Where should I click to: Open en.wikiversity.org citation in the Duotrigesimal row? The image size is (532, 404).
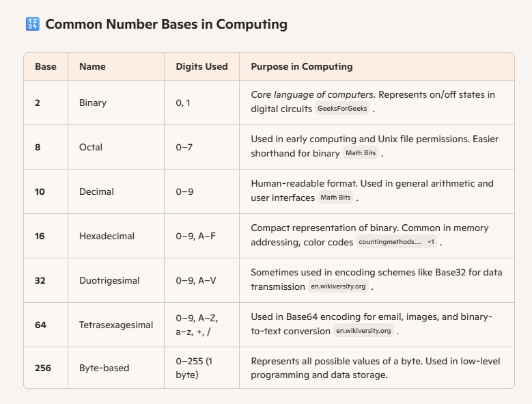pos(339,286)
